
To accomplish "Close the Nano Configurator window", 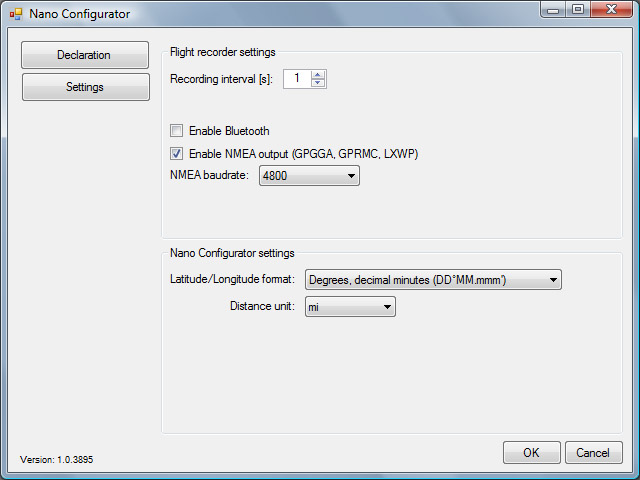I will pos(611,10).
